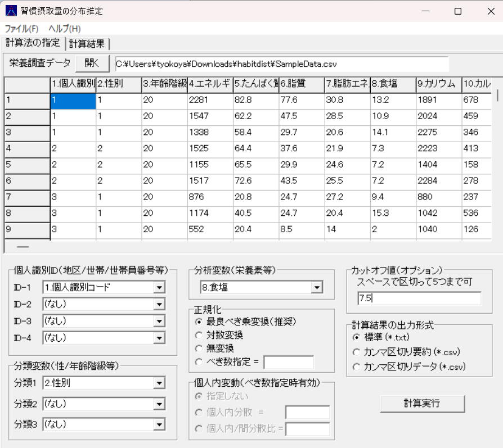Click the CSV file path text field

point(281,64)
